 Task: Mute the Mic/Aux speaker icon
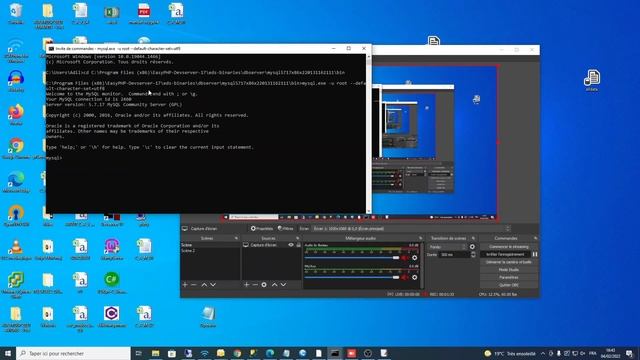click(405, 278)
